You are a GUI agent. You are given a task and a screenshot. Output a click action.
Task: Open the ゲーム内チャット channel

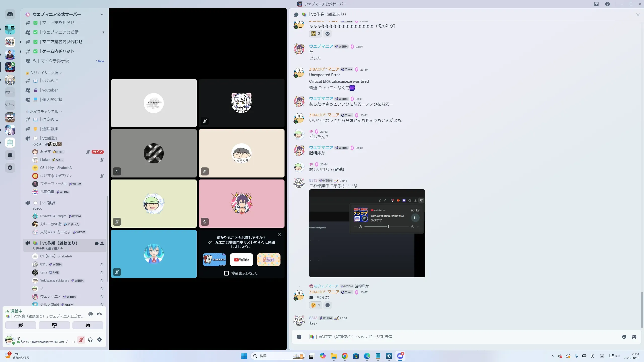click(58, 51)
